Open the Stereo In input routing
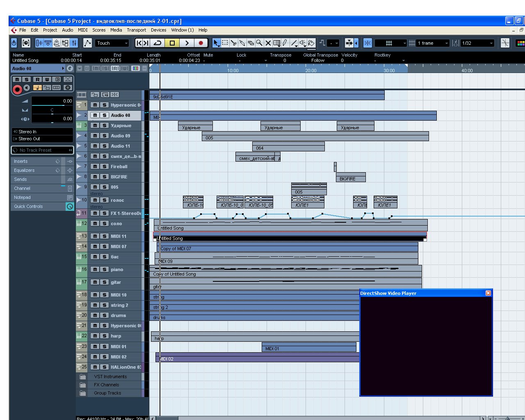Image resolution: width=525 pixels, height=420 pixels. click(x=42, y=132)
